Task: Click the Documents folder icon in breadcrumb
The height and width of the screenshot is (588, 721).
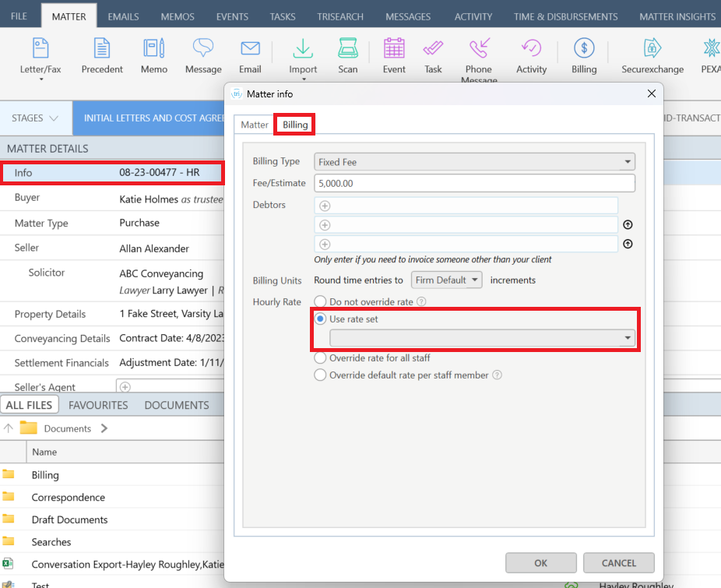Action: [x=29, y=428]
